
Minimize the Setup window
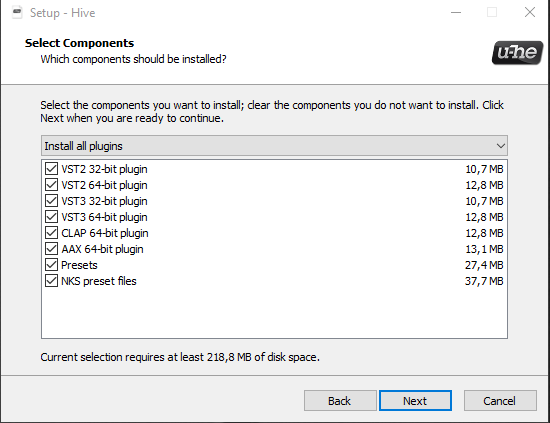pos(456,13)
